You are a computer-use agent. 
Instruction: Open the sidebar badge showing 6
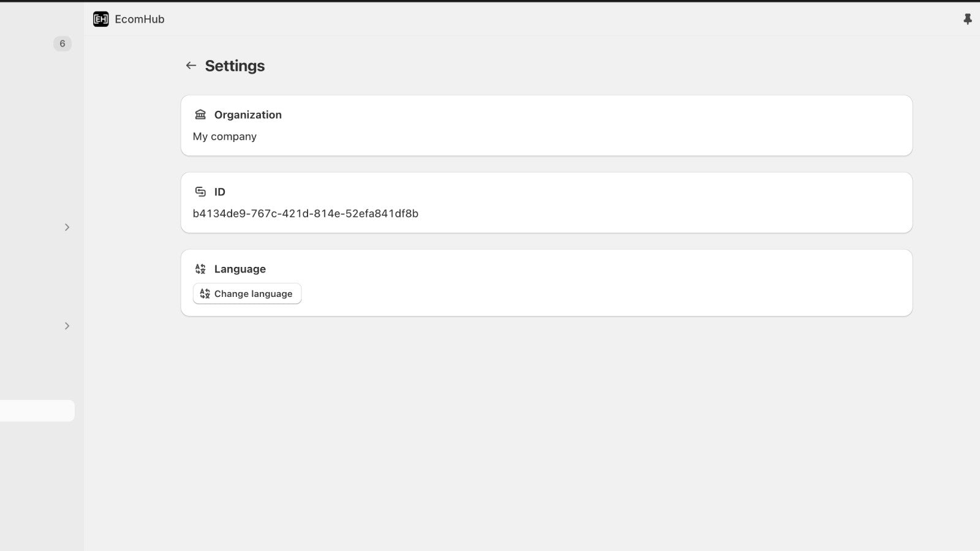tap(62, 43)
